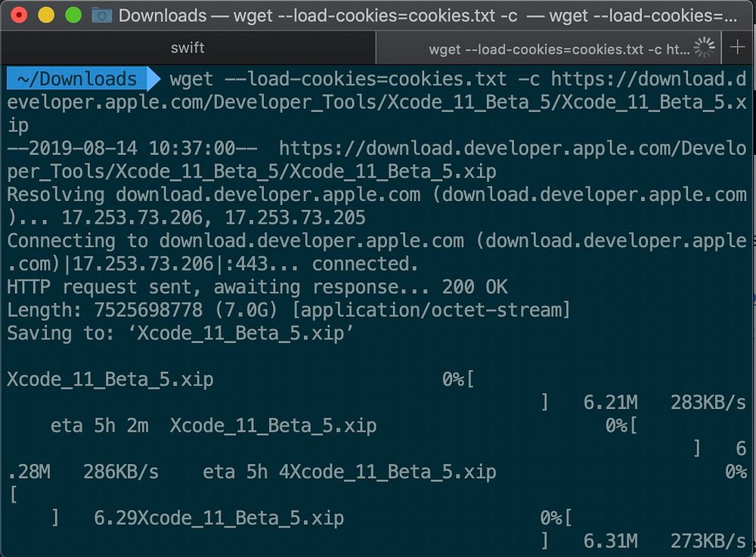Click the 'Length: 7525698778 (7.0G)' text
Viewport: 756px width, 557px height.
click(x=142, y=310)
